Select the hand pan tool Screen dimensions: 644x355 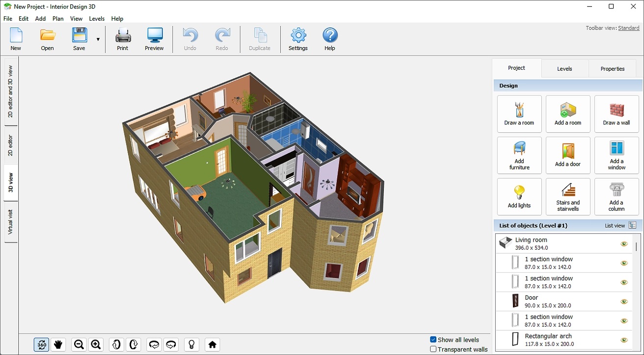pos(58,345)
